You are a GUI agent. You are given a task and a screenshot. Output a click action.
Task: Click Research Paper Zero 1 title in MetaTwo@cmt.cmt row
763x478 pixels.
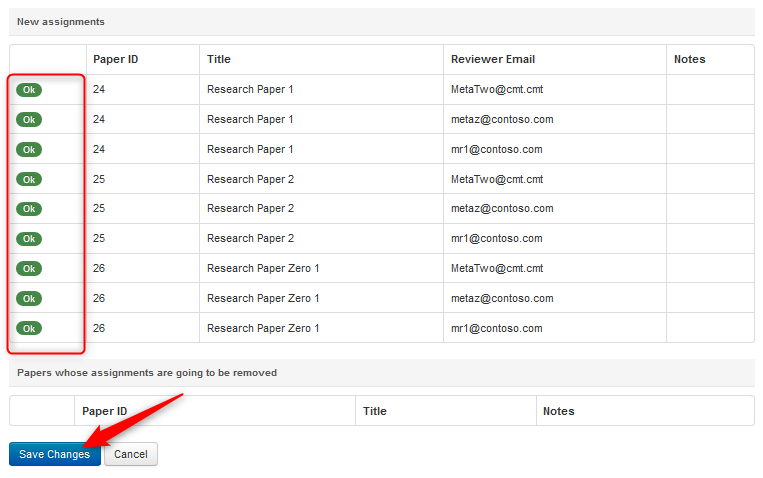(x=263, y=268)
